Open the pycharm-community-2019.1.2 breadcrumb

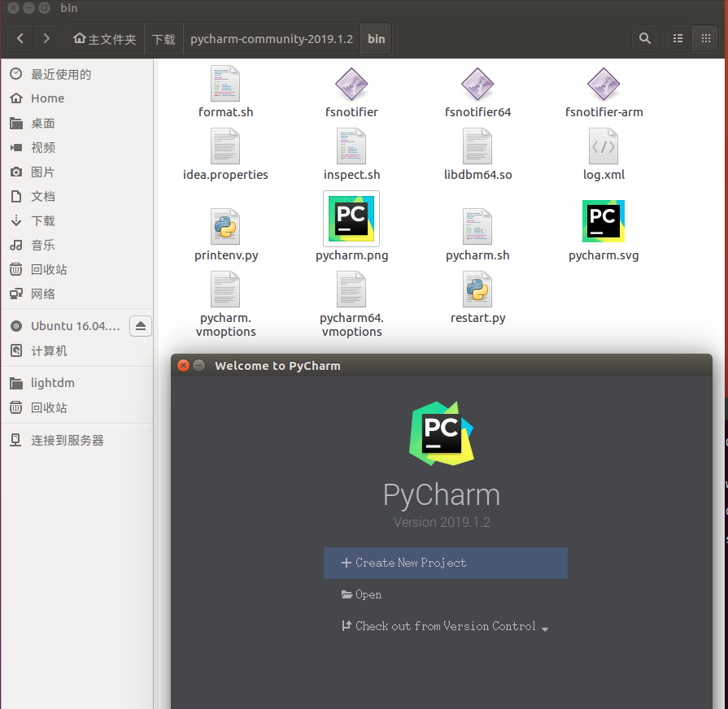pos(272,39)
